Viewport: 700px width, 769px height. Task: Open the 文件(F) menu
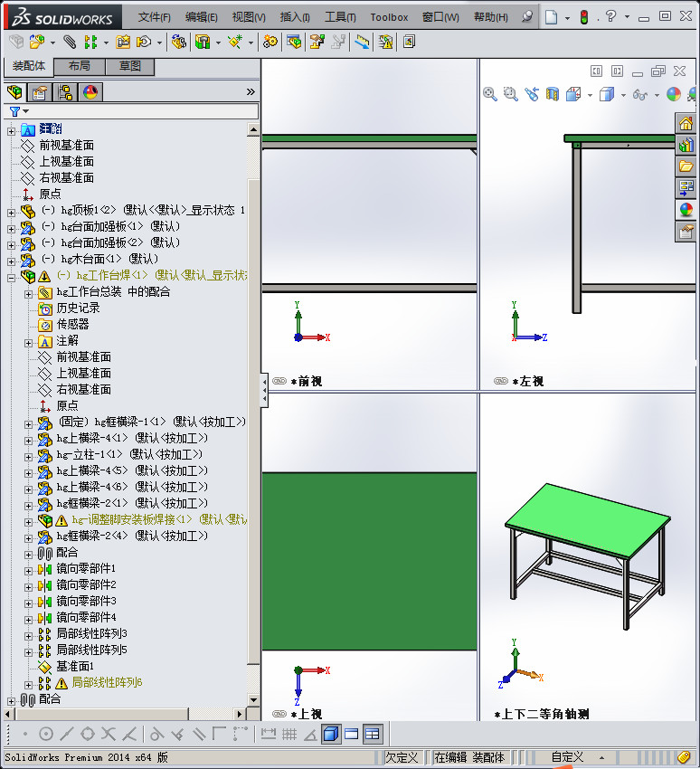(x=154, y=17)
